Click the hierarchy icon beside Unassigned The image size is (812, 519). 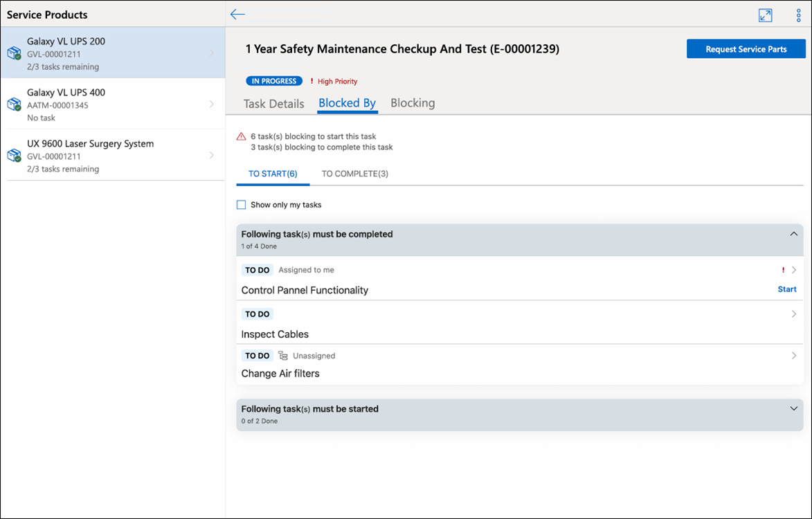282,356
